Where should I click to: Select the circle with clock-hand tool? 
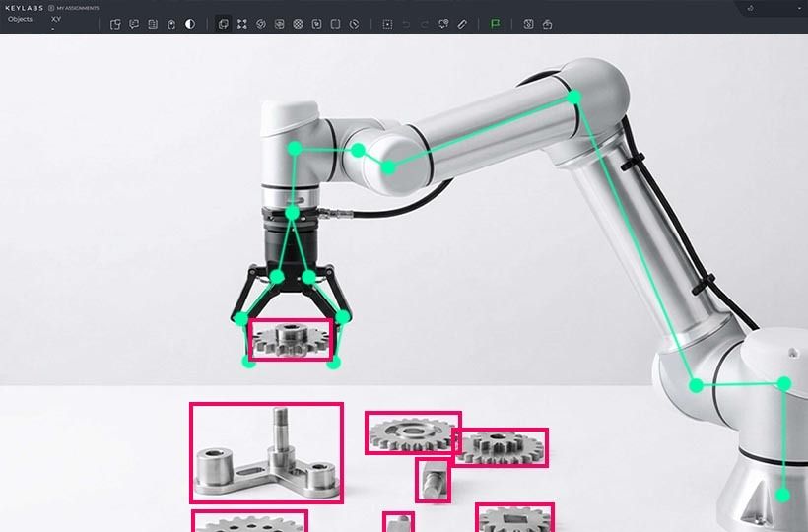coord(354,24)
